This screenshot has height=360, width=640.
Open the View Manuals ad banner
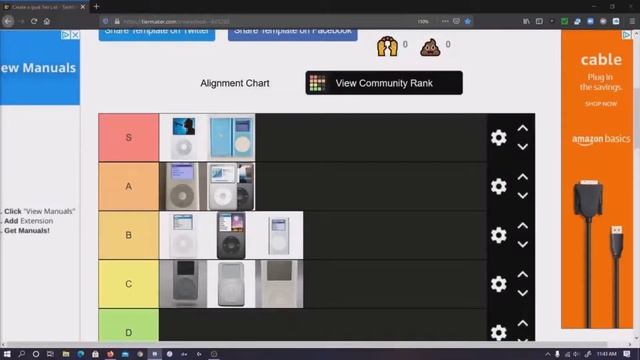point(40,67)
